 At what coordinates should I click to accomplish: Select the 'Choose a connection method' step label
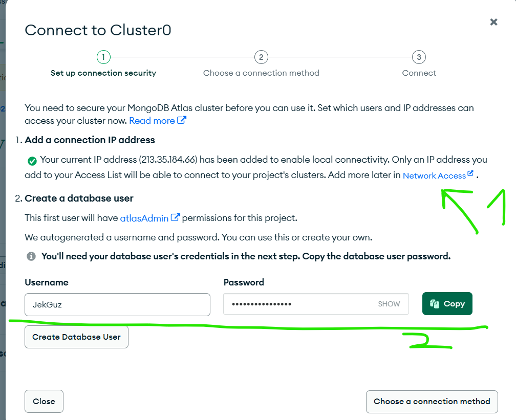pyautogui.click(x=261, y=73)
